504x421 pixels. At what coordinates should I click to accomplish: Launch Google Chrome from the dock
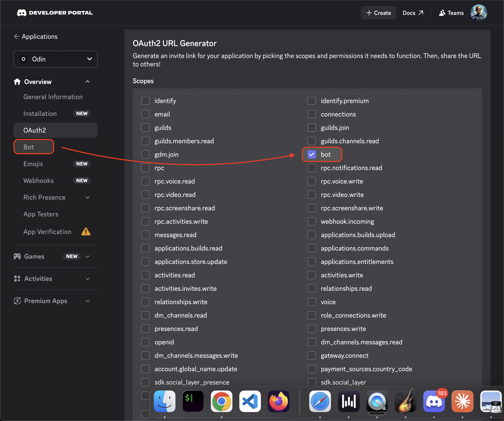(221, 401)
